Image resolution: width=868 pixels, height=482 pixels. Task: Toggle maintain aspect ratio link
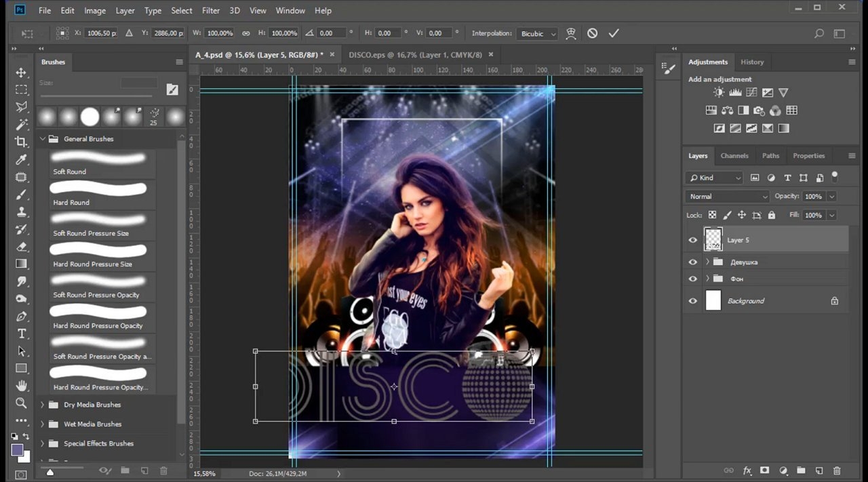click(245, 33)
